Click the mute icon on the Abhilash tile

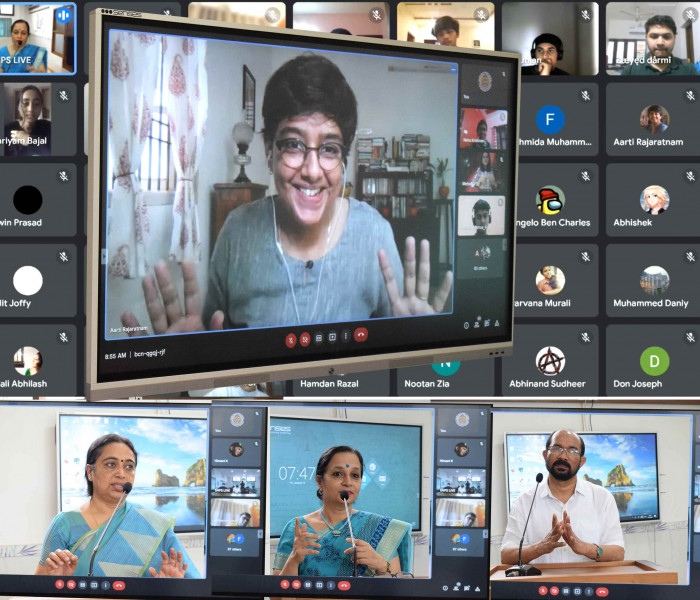click(64, 337)
